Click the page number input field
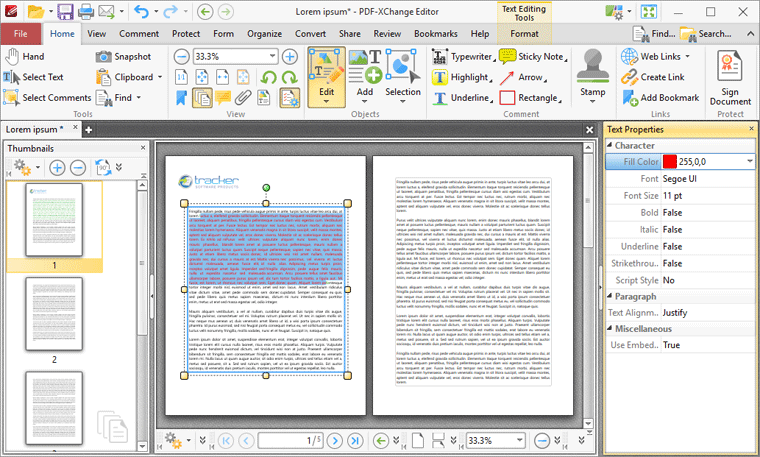The image size is (760, 457). click(290, 441)
